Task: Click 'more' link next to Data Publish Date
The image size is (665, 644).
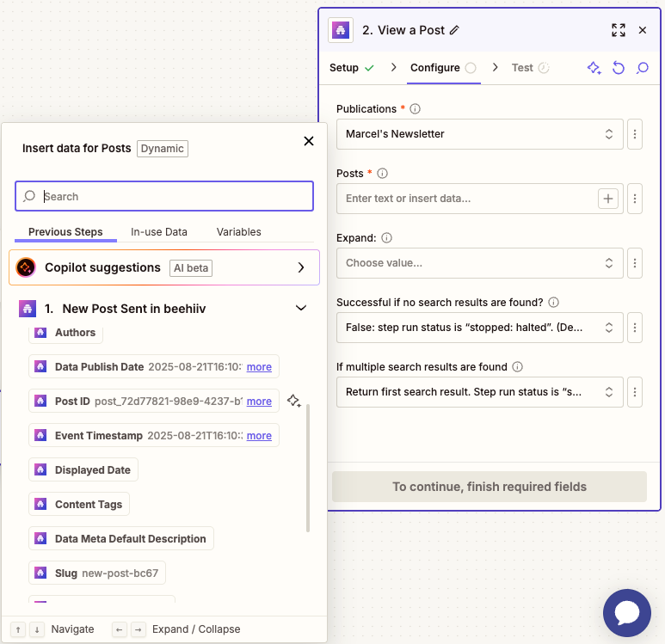Action: pos(259,367)
